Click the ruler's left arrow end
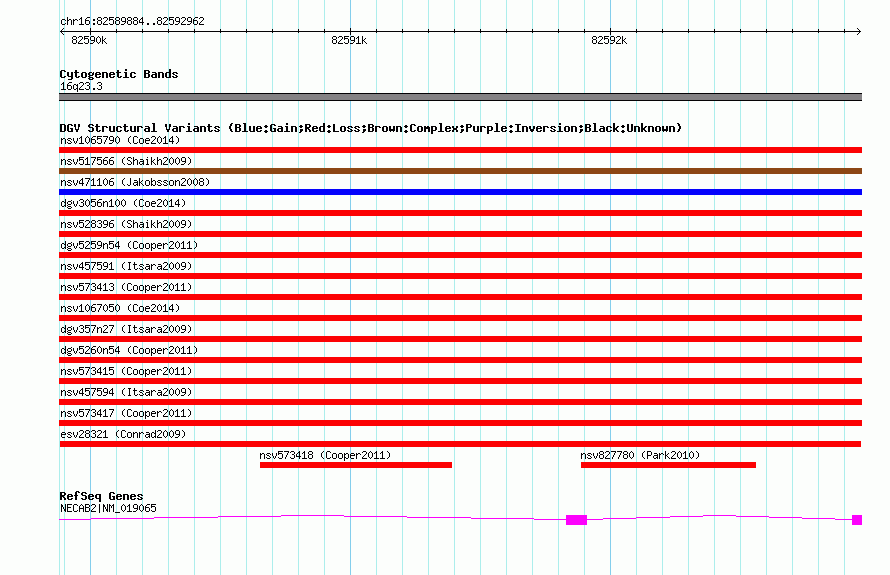The width and height of the screenshot is (890, 575). tap(62, 32)
